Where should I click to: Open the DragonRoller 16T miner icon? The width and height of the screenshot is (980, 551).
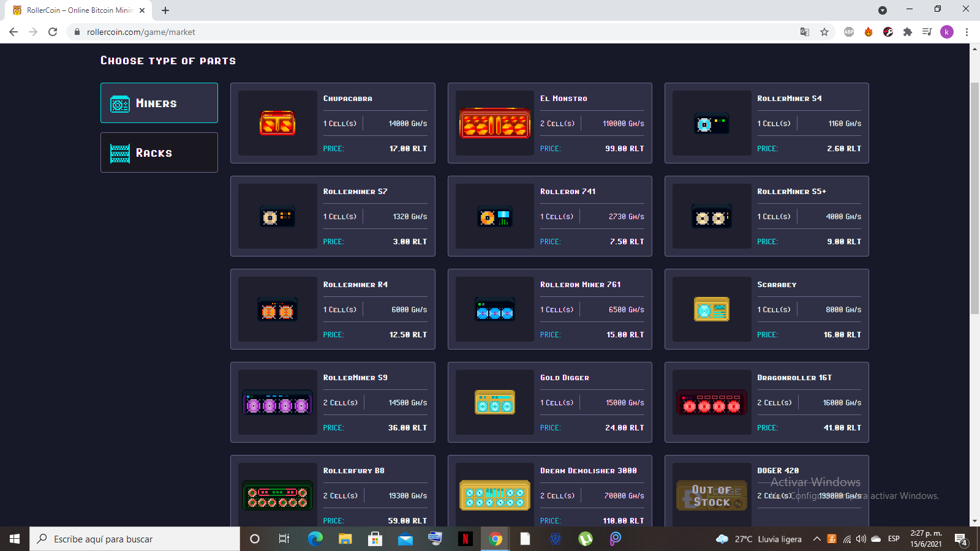(712, 402)
